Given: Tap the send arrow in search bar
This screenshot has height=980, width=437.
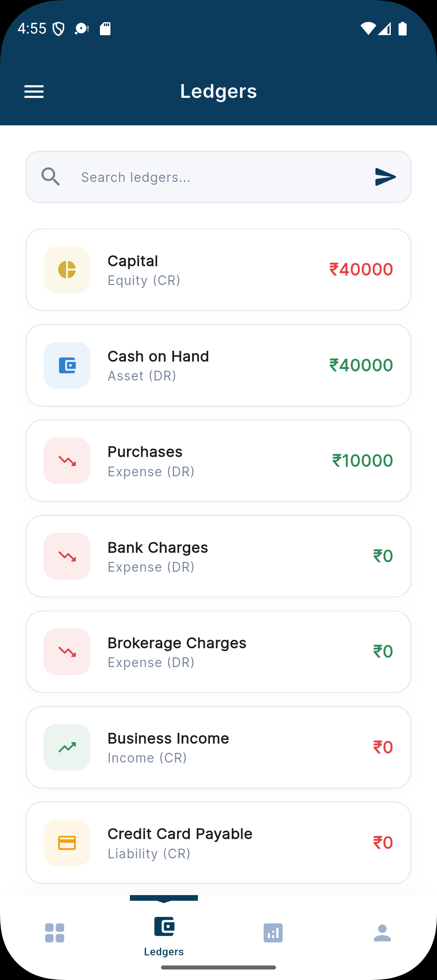Looking at the screenshot, I should tap(385, 177).
